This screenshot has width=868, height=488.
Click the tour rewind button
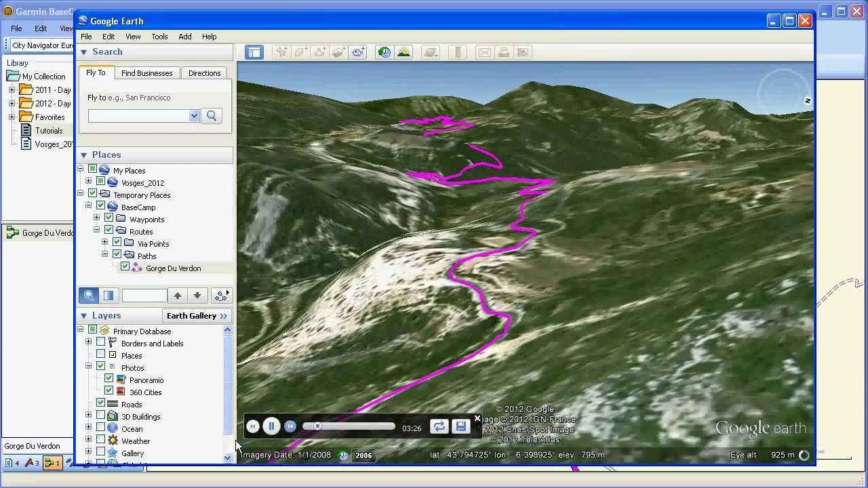(252, 426)
